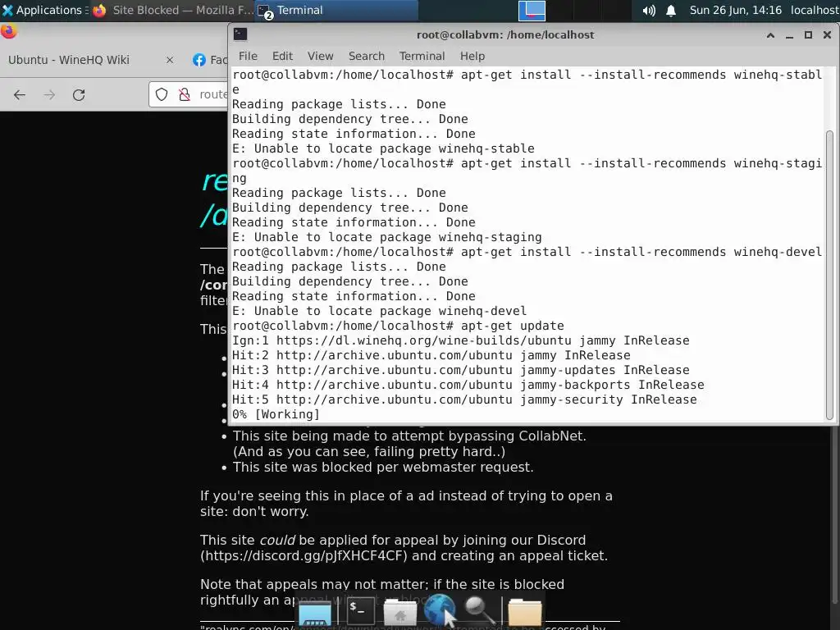Image resolution: width=840 pixels, height=630 pixels.
Task: Open the terminal Search menu
Action: click(x=367, y=57)
